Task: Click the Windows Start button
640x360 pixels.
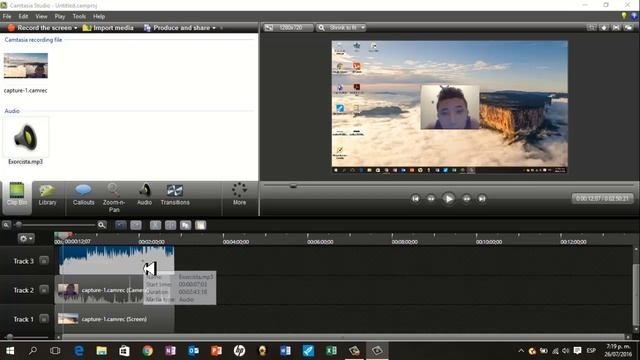Action: [x=10, y=351]
